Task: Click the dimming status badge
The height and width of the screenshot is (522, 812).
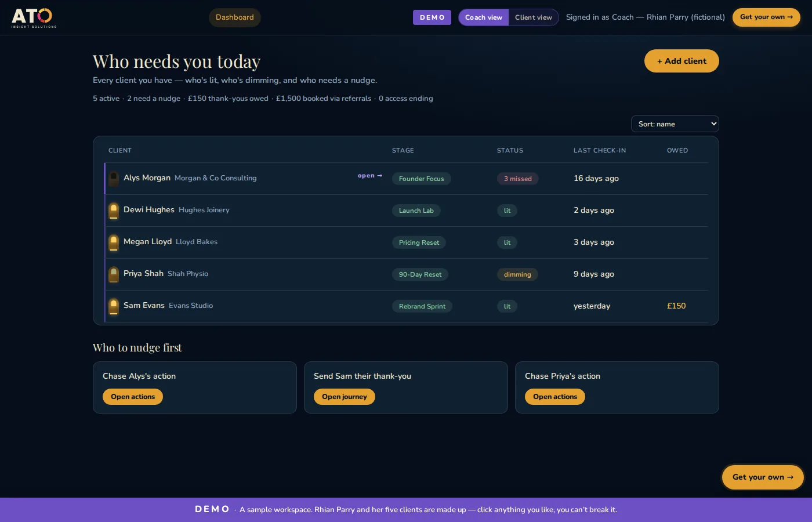Action: (517, 274)
